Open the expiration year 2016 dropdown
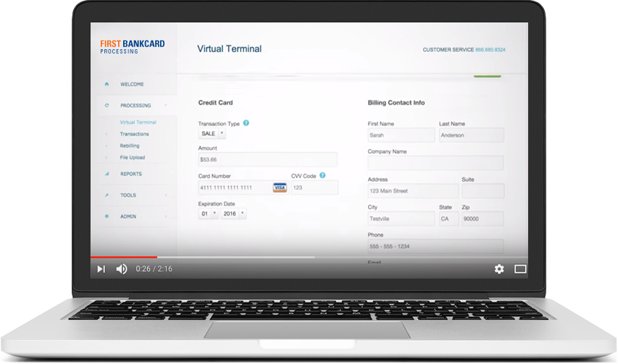Screen dimensions: 618x364 coord(233,214)
